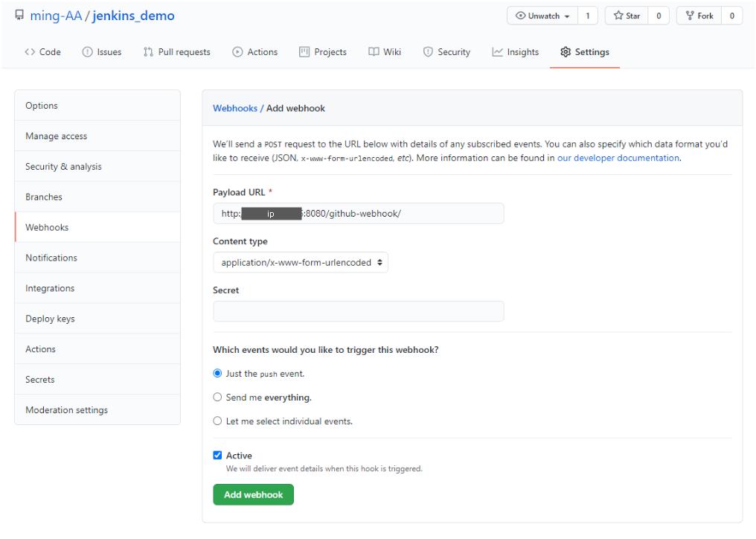This screenshot has height=539, width=756.
Task: Go back to Webhooks breadcrumb link
Action: point(235,108)
